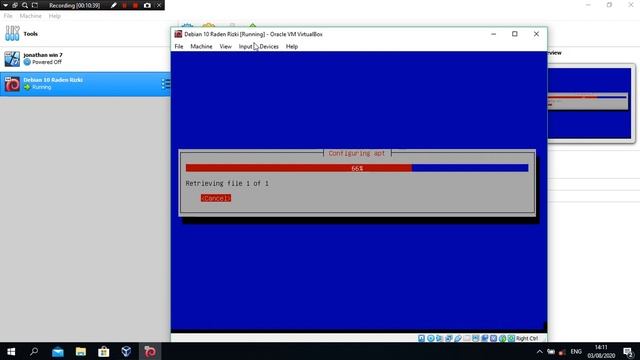
Task: Pause recording using the pause icon
Action: point(124,5)
